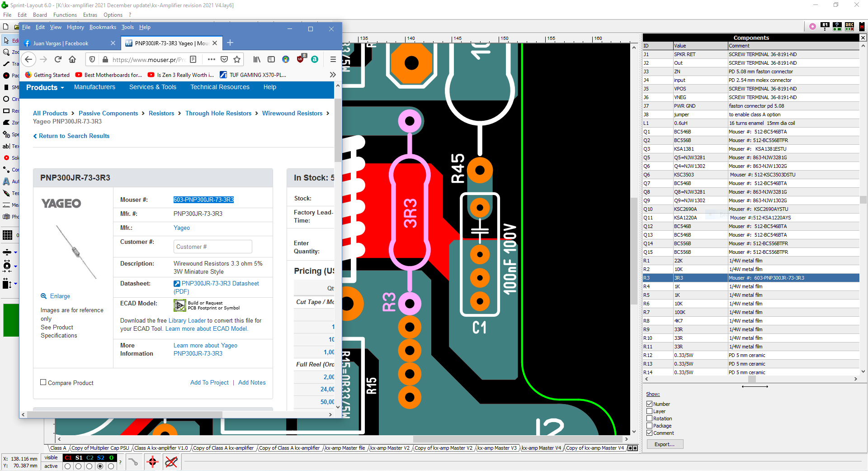Screen dimensions: 868x471
Task: Select the Zoom magnifier tool in Sprint-Layout
Action: 10,52
